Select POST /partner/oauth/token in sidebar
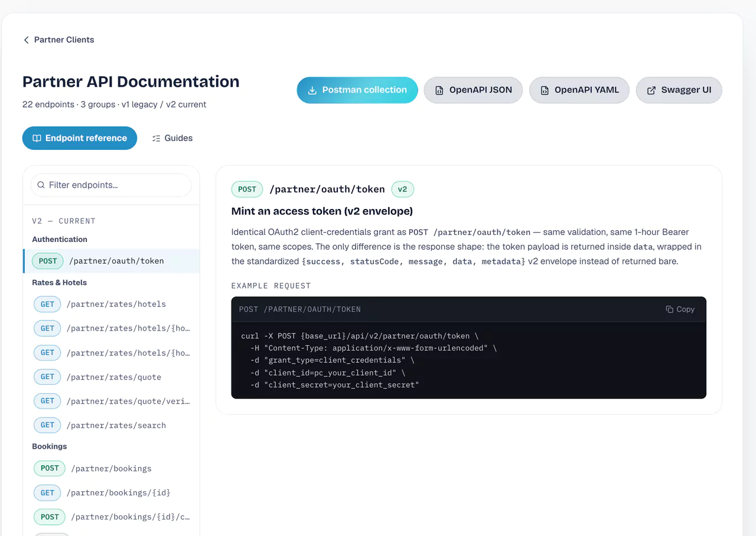 (x=112, y=261)
